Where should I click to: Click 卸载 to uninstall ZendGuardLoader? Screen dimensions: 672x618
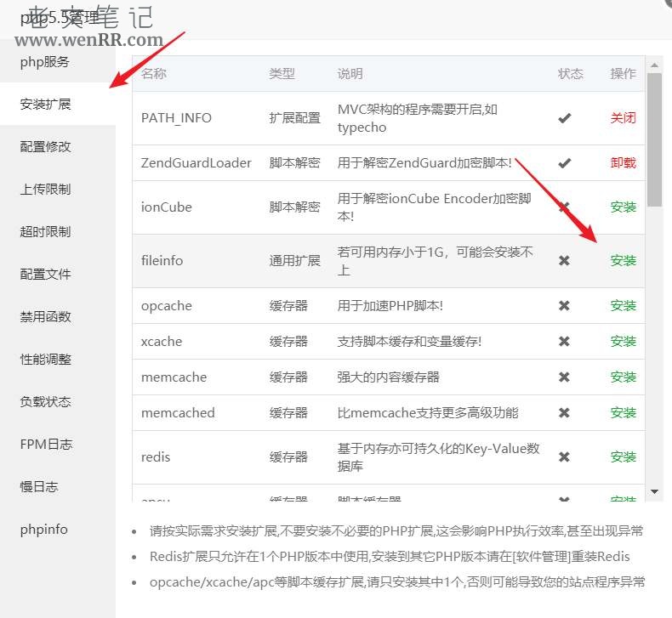pos(623,162)
